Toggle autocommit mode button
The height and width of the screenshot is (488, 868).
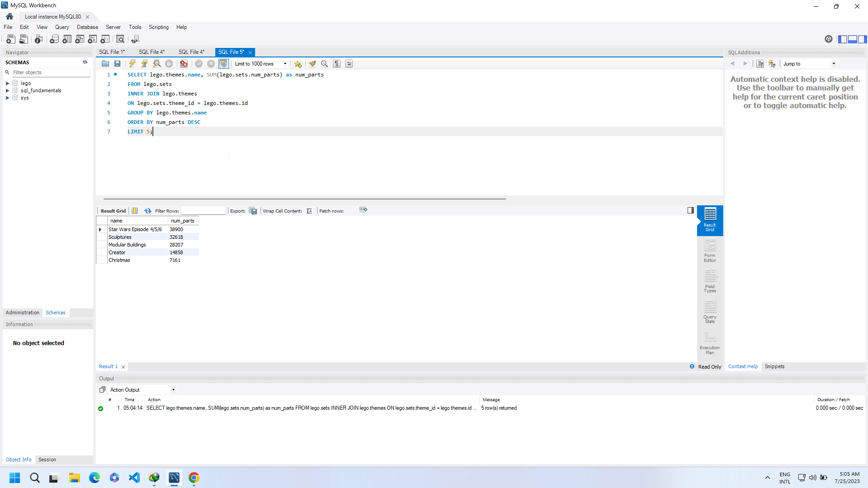(x=223, y=64)
